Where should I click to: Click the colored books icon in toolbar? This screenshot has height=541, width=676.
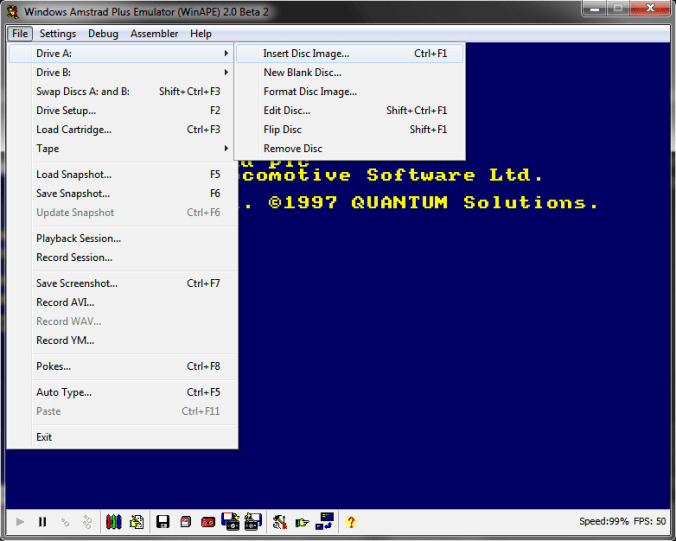(x=114, y=522)
